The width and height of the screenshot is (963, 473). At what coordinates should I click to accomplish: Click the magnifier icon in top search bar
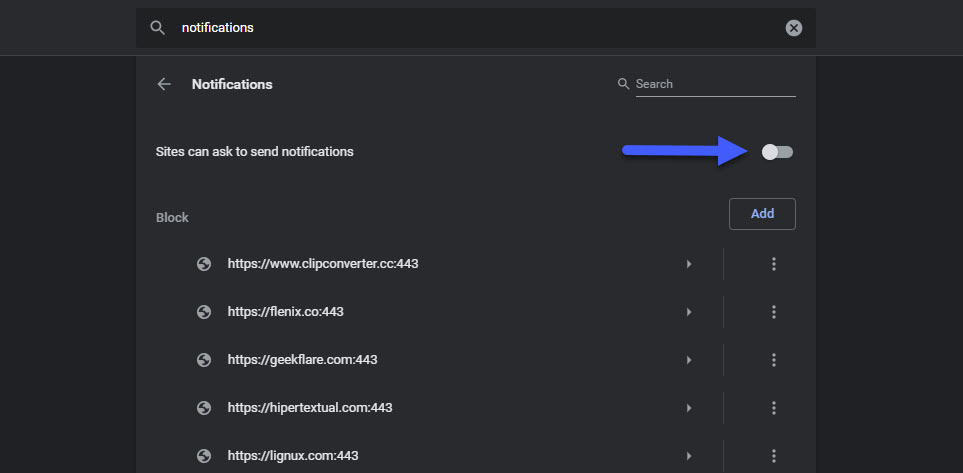[x=158, y=28]
